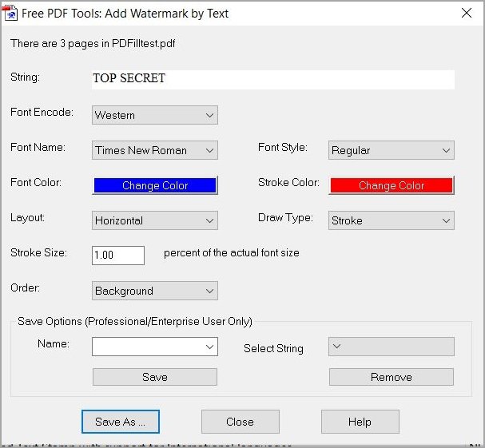The height and width of the screenshot is (448, 485).
Task: Open Help for the watermark tool
Action: pyautogui.click(x=360, y=422)
